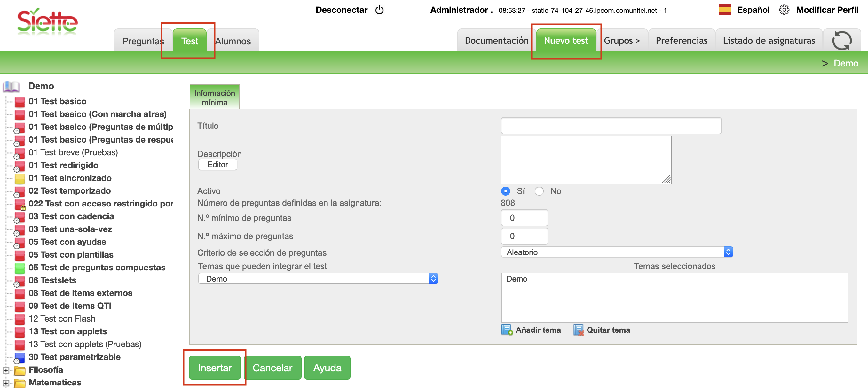Click the refresh circular arrows icon
The height and width of the screenshot is (388, 868).
click(841, 41)
